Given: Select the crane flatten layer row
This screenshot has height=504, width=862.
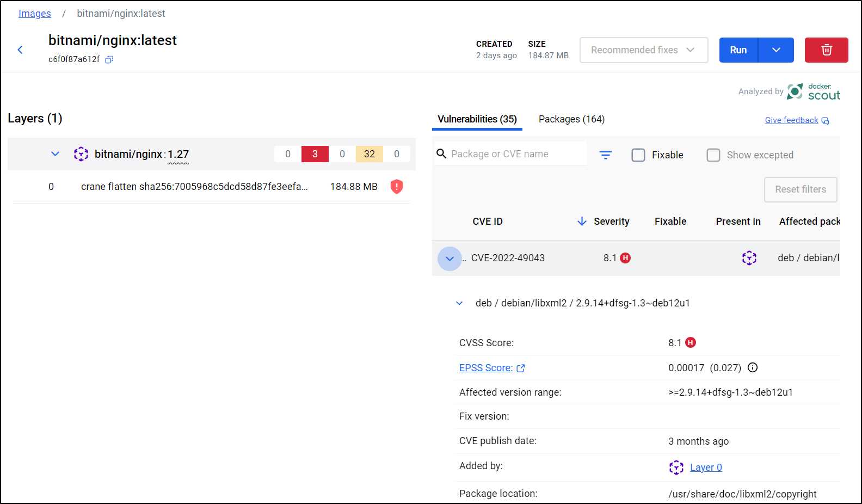Looking at the screenshot, I should 212,187.
